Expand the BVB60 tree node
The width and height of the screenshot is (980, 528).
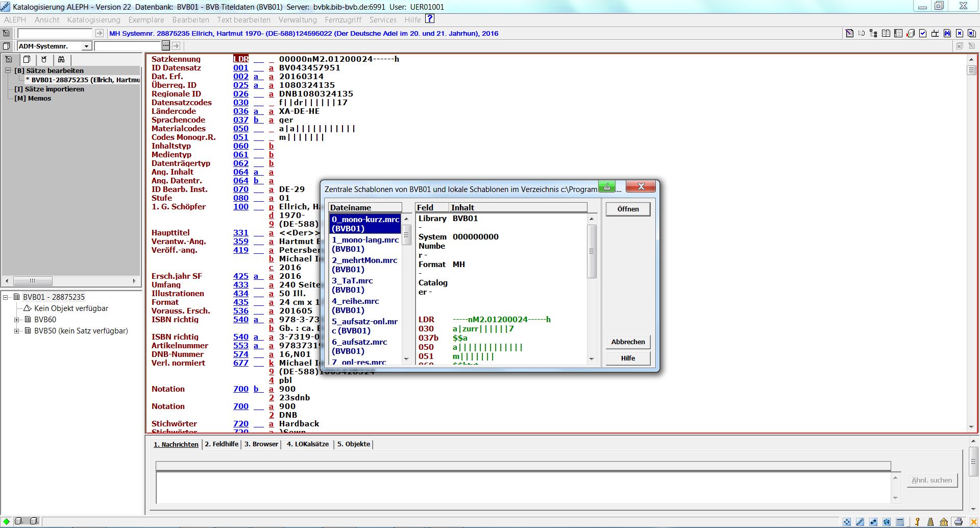[17, 320]
